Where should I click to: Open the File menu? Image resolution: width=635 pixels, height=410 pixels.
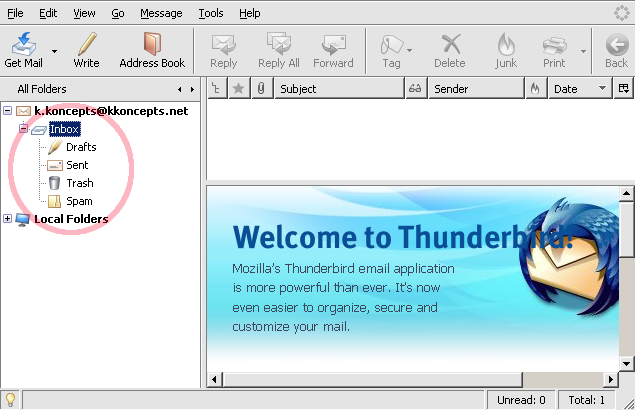[x=15, y=13]
